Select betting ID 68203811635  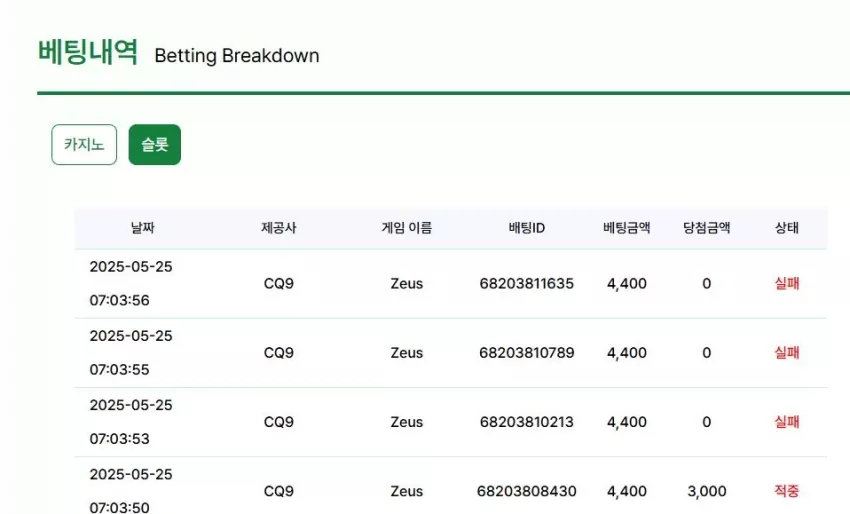click(526, 284)
